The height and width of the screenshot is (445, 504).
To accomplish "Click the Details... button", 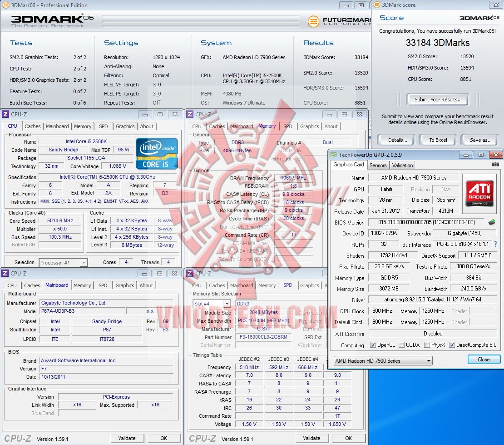I will [398, 140].
